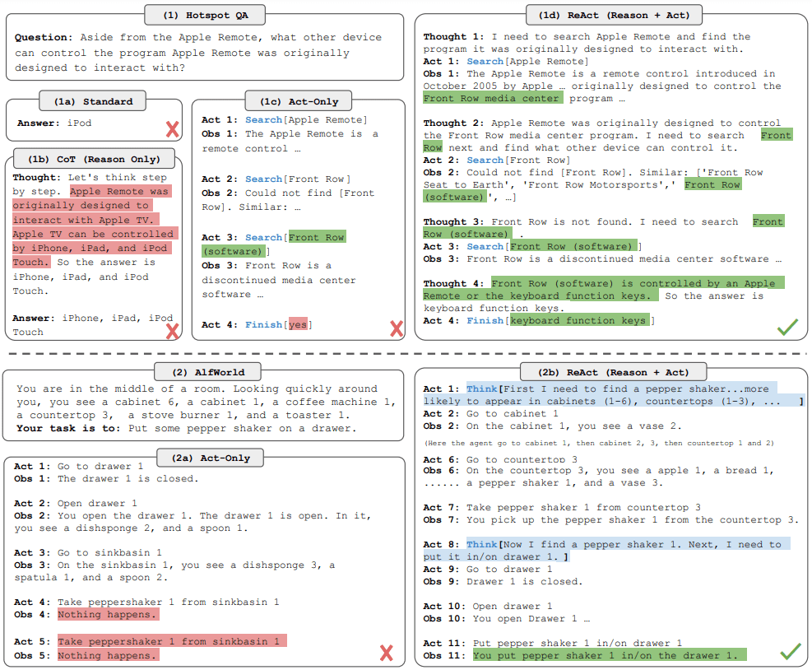Image resolution: width=812 pixels, height=670 pixels.
Task: Click blue "Search" in Act 2 of (1d) ReAct
Action: click(x=485, y=161)
